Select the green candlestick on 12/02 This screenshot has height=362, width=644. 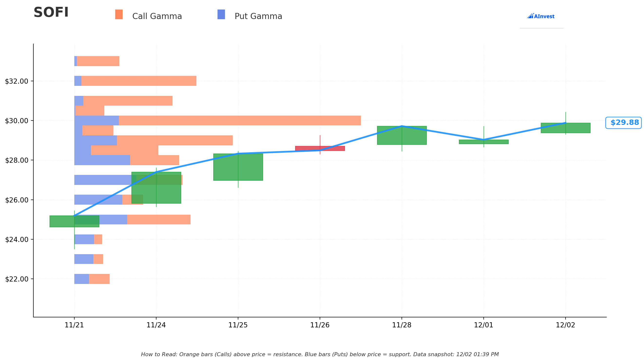click(x=566, y=128)
